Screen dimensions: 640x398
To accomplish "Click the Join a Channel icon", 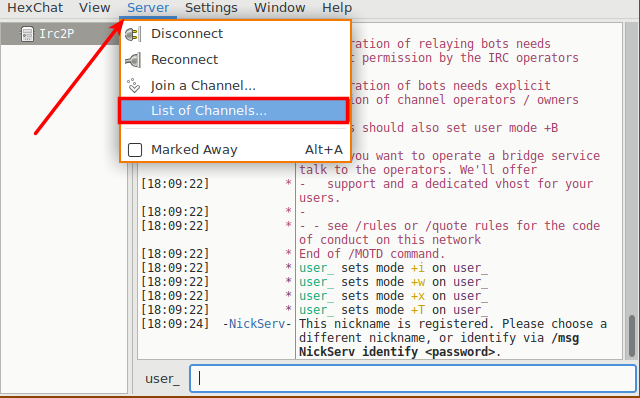I will 133,86.
